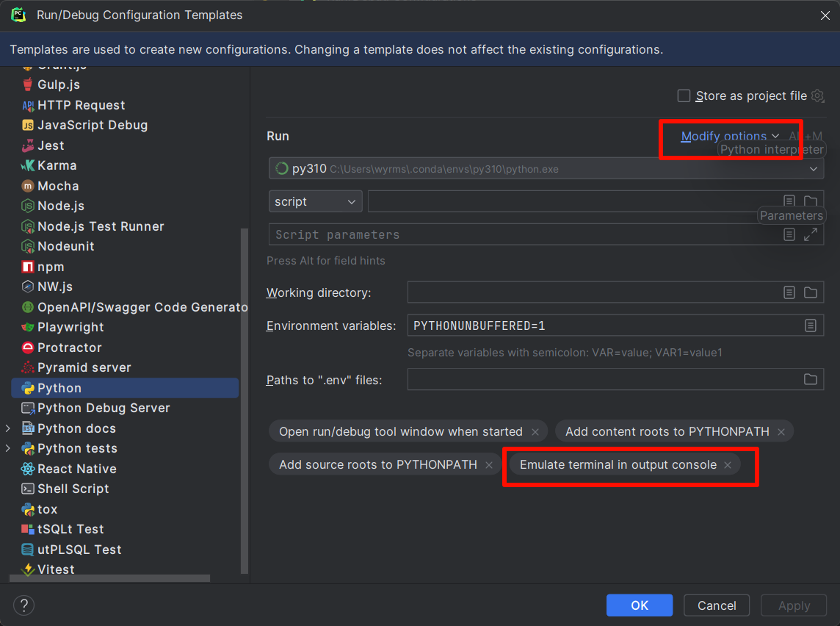The image size is (840, 626).
Task: Click the expand icon in Script parameters field
Action: click(811, 234)
